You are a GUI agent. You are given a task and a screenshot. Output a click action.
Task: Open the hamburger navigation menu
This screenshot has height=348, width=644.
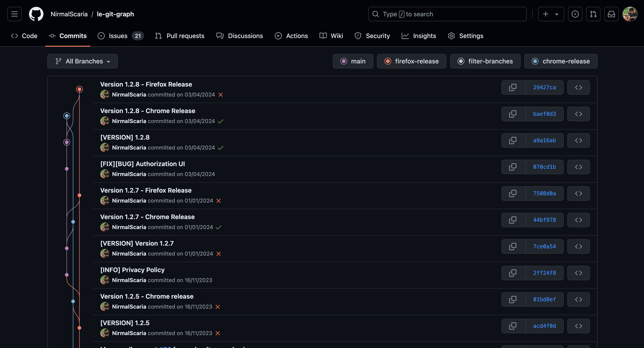tap(14, 14)
